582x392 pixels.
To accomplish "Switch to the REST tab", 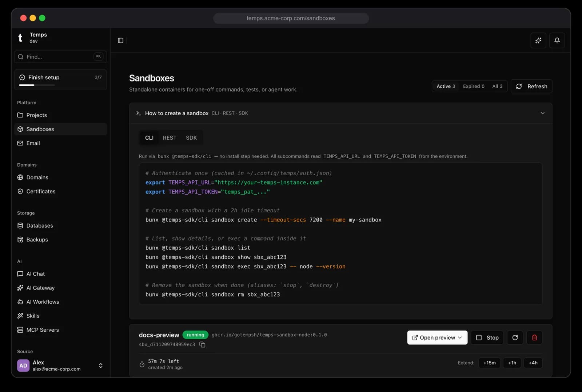I will coord(170,138).
